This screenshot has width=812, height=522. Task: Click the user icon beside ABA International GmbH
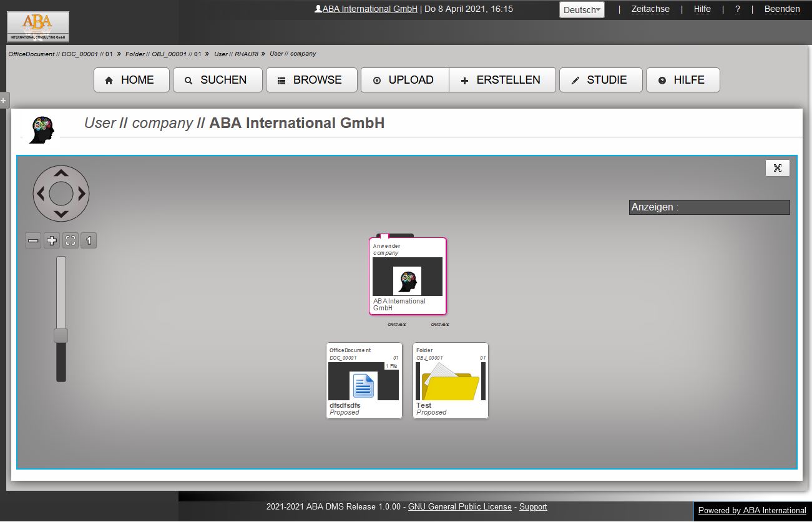(318, 9)
